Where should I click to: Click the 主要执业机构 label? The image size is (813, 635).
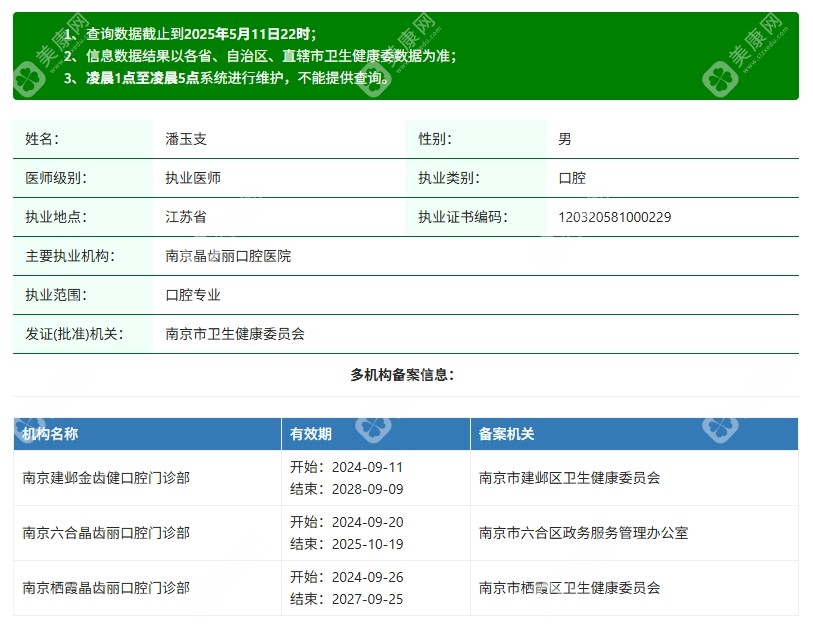[x=70, y=256]
